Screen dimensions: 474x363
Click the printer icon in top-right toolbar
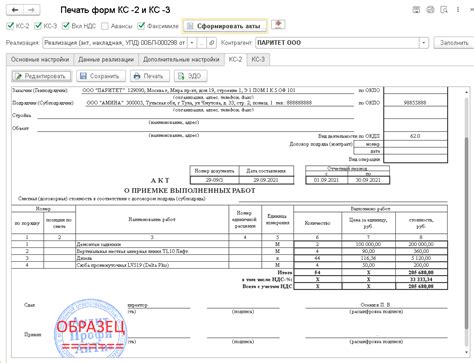[x=430, y=10]
